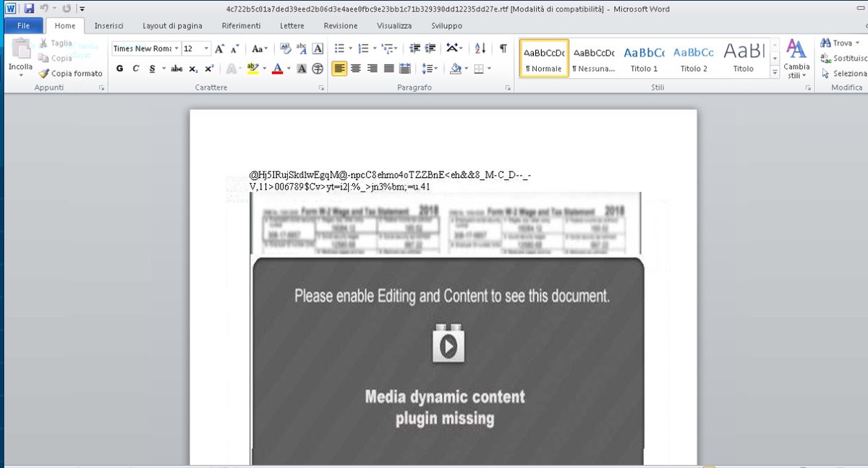Screen dimensions: 868x468
Task: Toggle show paragraph marks pilcrow
Action: 503,48
